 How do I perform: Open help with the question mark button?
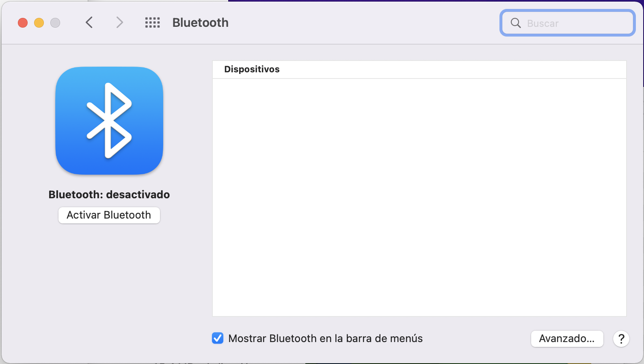tap(621, 338)
